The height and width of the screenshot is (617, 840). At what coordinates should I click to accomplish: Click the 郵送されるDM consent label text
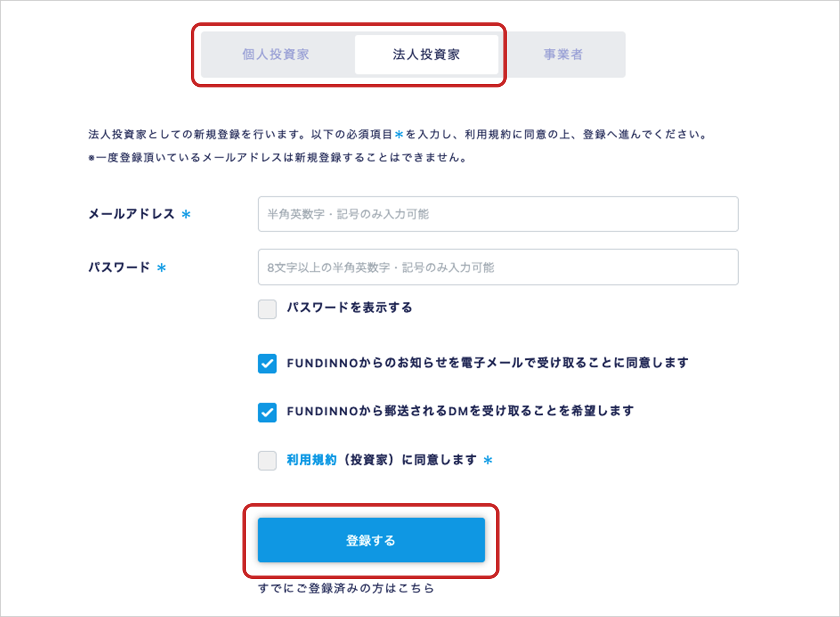tap(460, 411)
